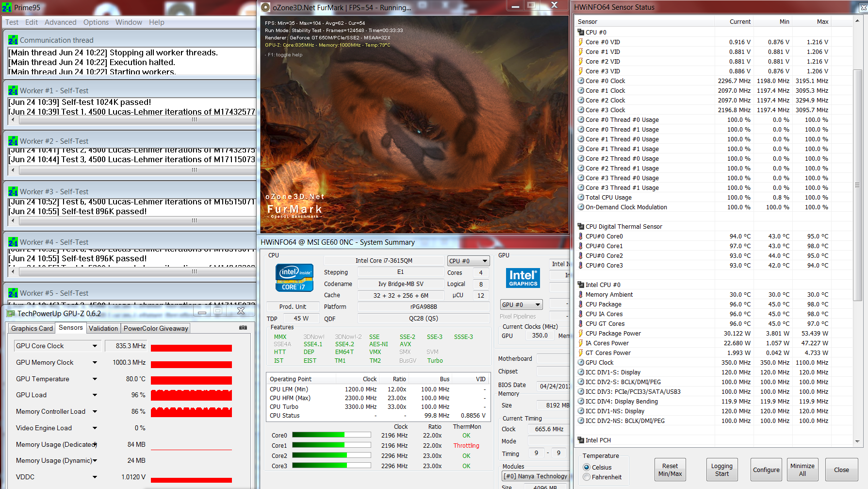Image resolution: width=868 pixels, height=489 pixels.
Task: Click the power icon beside CPU Package Power
Action: [x=581, y=333]
